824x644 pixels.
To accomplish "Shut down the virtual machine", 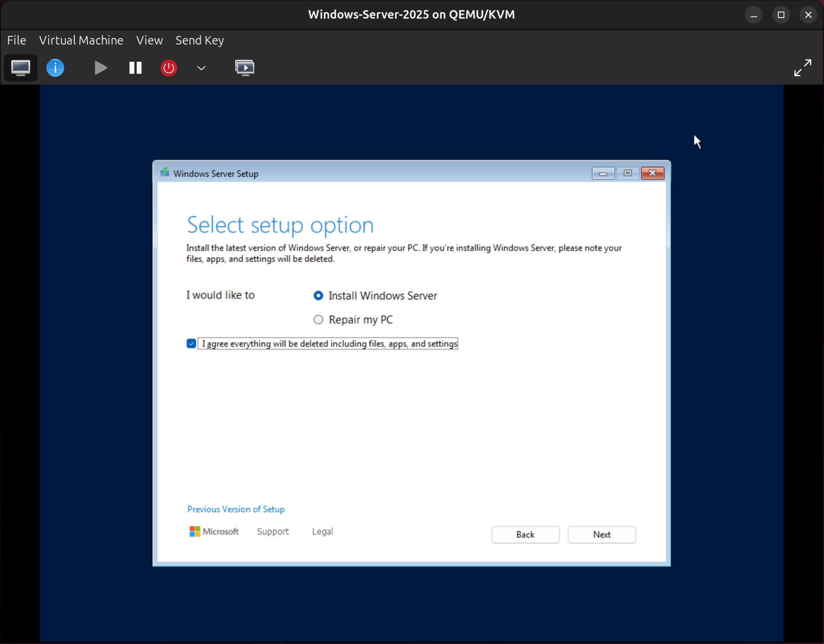I will coord(168,68).
